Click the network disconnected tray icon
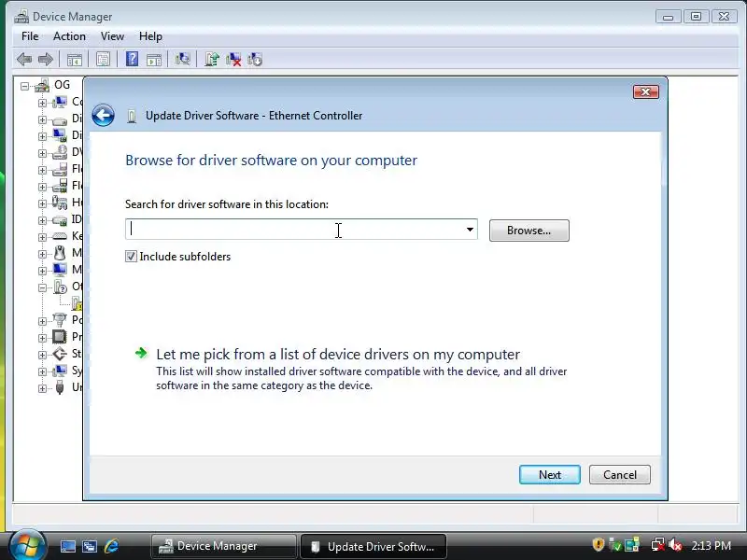 [x=658, y=545]
